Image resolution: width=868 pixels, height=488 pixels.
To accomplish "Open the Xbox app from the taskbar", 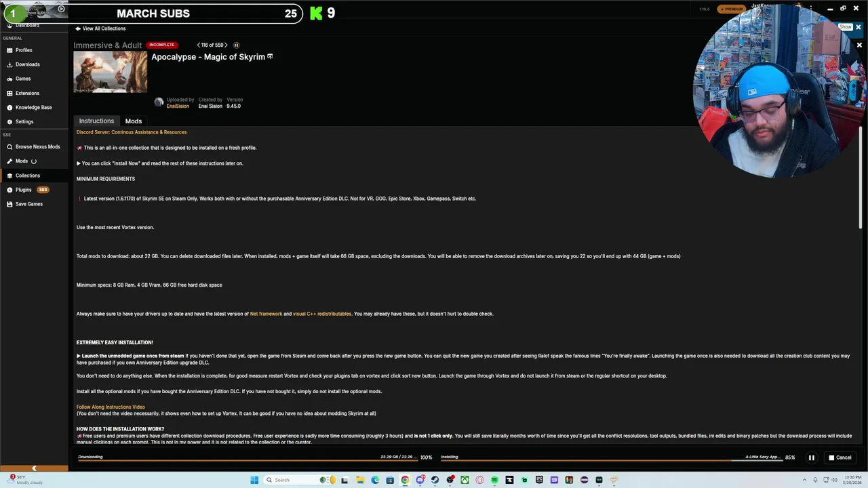I will (x=465, y=480).
